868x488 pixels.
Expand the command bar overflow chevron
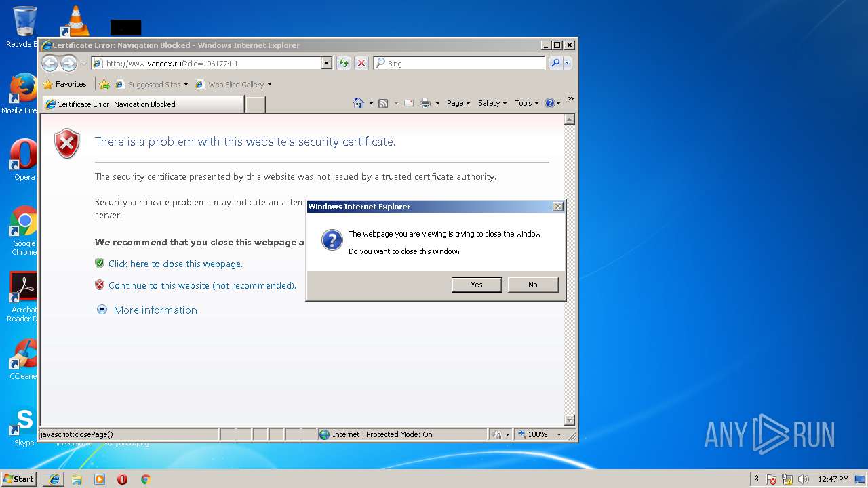tap(570, 100)
